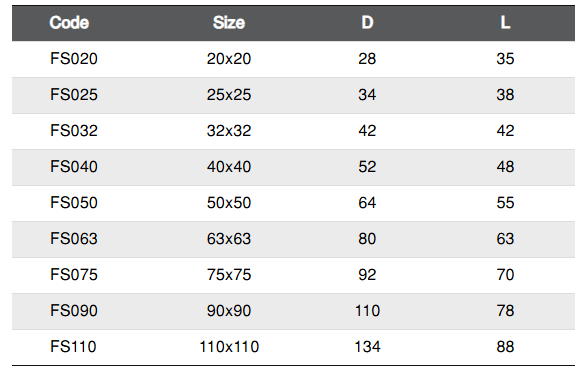The image size is (580, 373).
Task: Click the L column header
Action: (x=505, y=23)
